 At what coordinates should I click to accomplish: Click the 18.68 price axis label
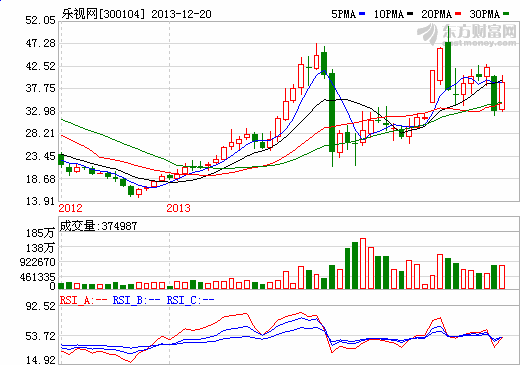point(41,179)
